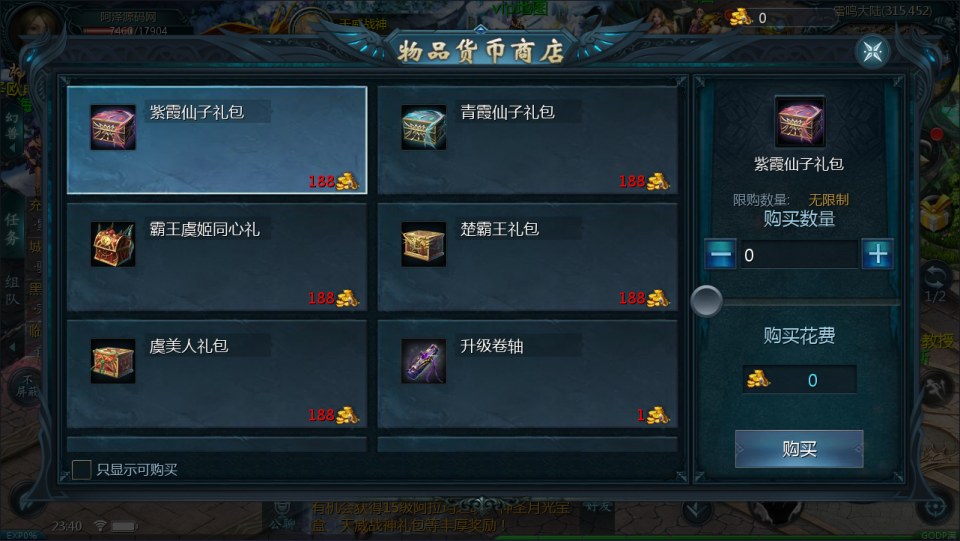Open the 任务 tab on left sidebar
960x541 pixels.
(x=12, y=229)
